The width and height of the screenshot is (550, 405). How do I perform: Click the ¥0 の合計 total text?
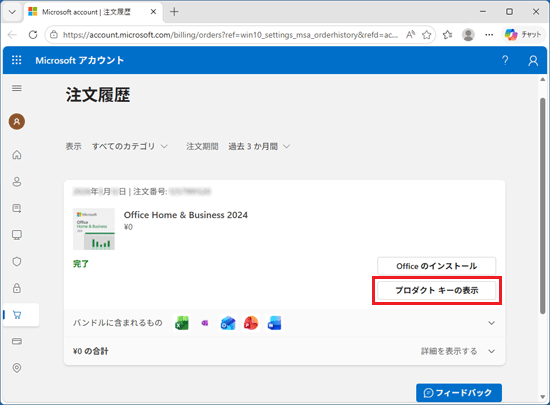point(90,351)
